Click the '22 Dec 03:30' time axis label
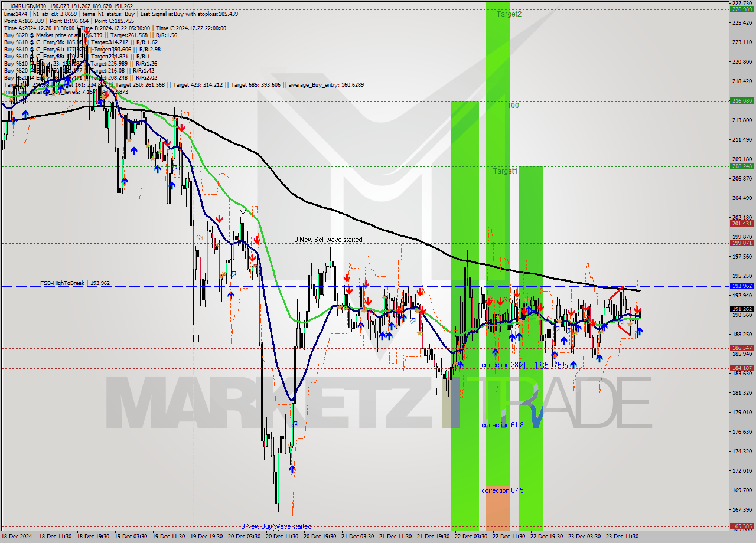Screen dimensions: 756x543 (471, 537)
